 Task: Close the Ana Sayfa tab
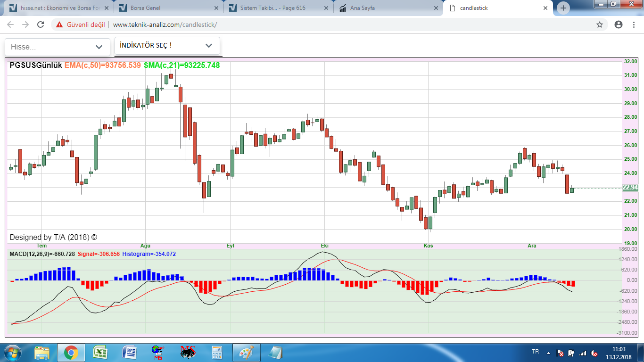coord(436,8)
